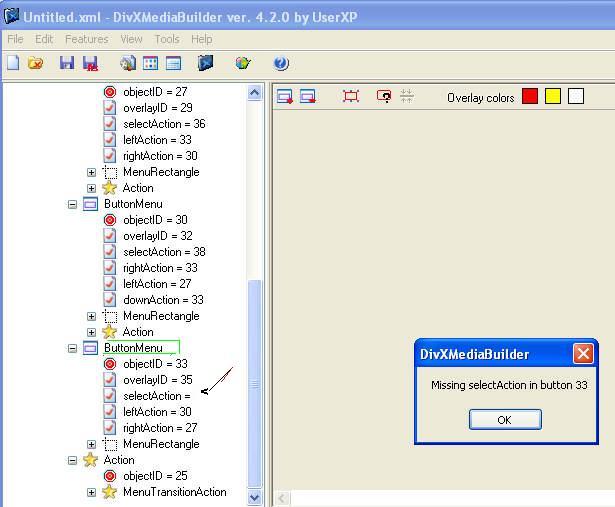Screen dimensions: 615x507
Task: Open the Edit menu
Action: [44, 39]
